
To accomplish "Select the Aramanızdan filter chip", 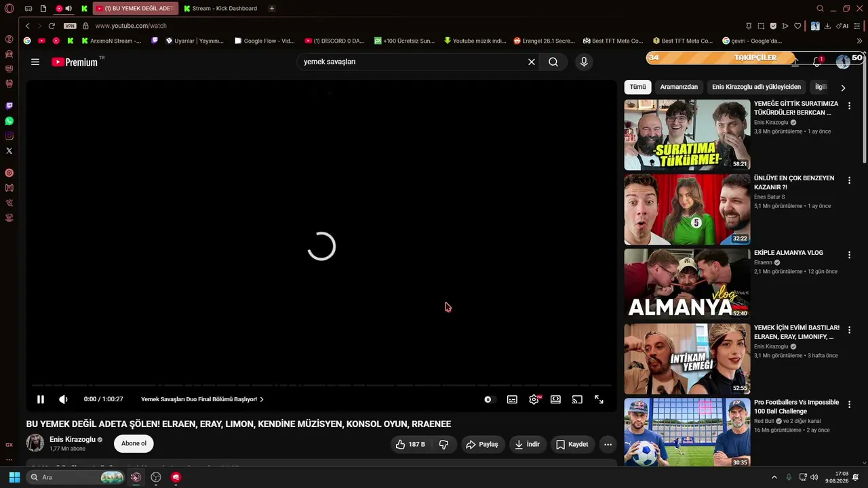I will point(679,87).
